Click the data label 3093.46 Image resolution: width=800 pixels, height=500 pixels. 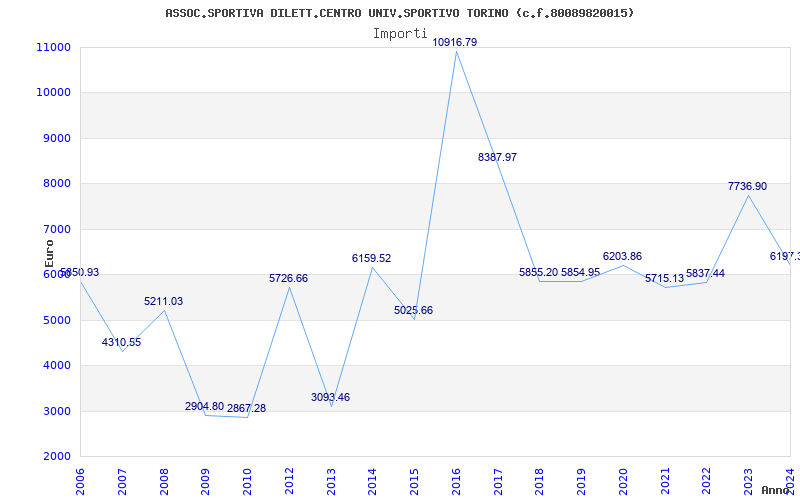(x=331, y=397)
